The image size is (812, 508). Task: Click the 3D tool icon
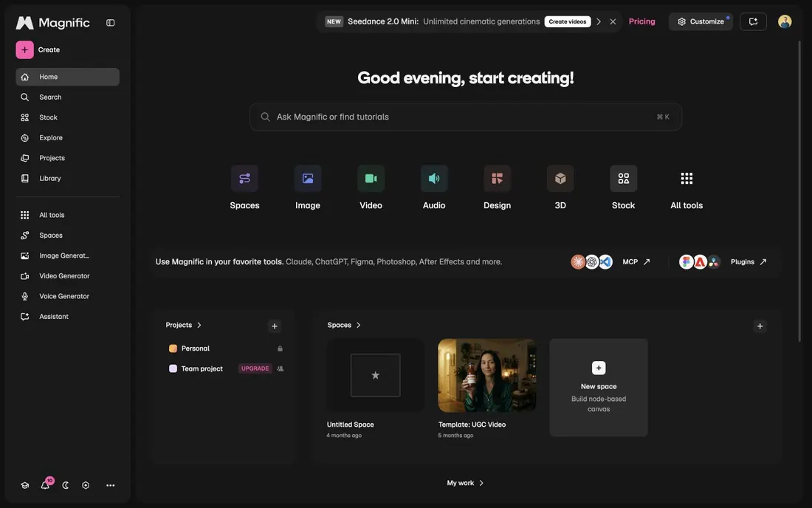(560, 179)
